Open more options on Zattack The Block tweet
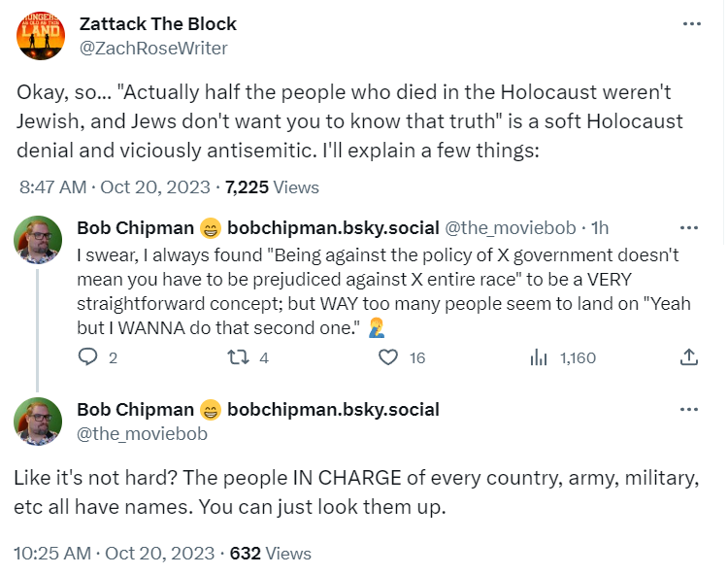The height and width of the screenshot is (575, 728). coord(690,24)
